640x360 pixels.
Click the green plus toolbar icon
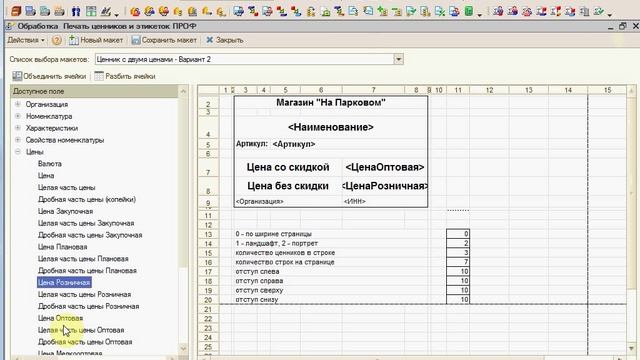coord(382,11)
